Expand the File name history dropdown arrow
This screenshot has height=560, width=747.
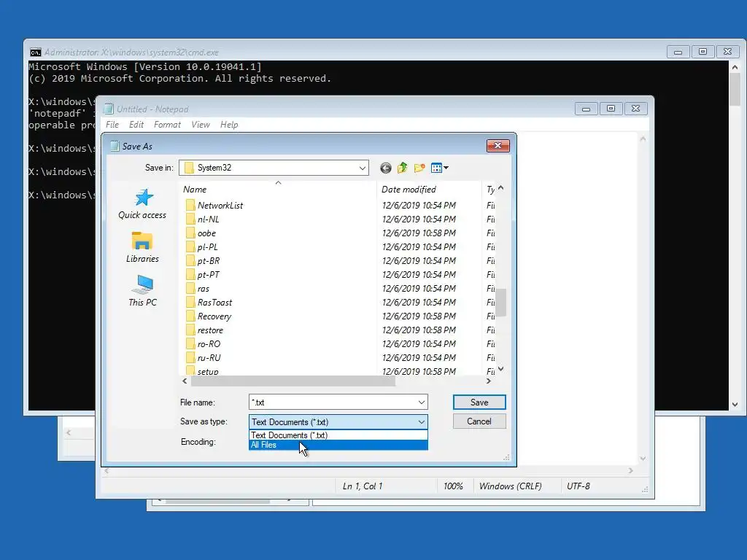click(x=421, y=402)
